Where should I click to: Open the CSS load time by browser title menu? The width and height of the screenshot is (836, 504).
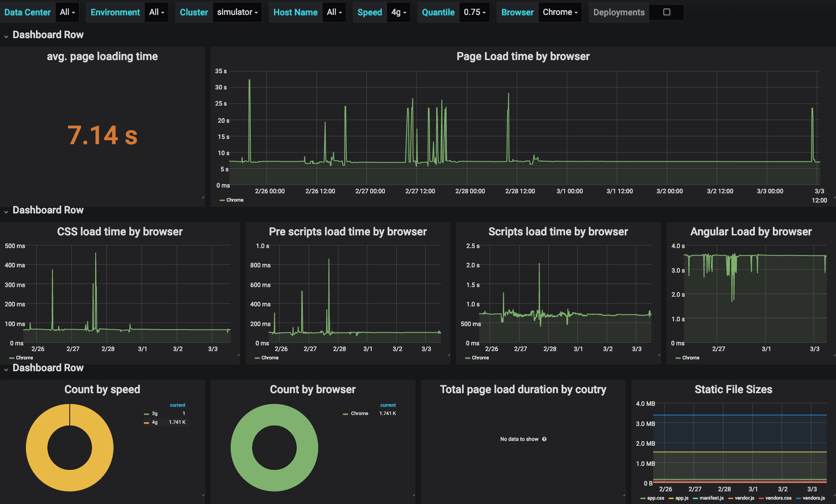point(120,232)
